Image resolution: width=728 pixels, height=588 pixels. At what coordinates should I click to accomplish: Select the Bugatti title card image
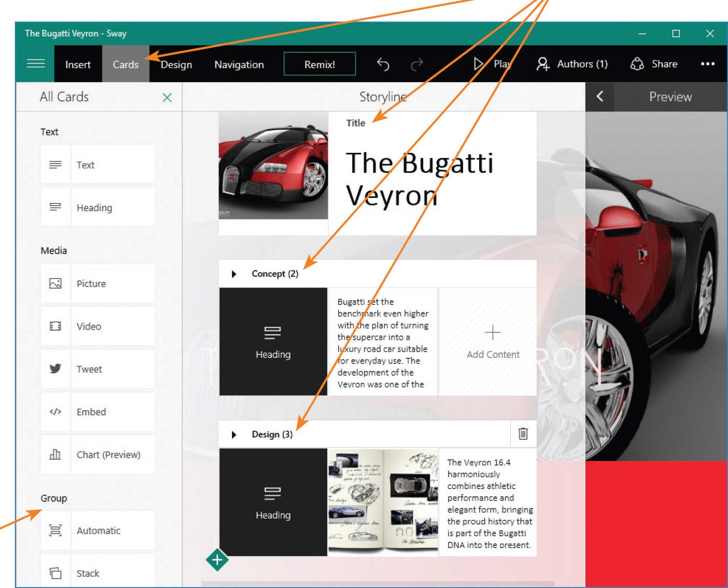point(273,166)
